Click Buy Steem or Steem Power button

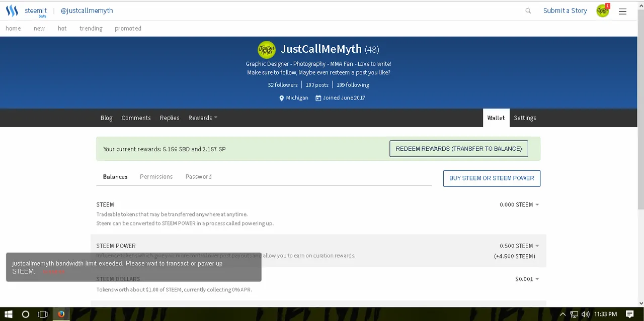tap(492, 178)
